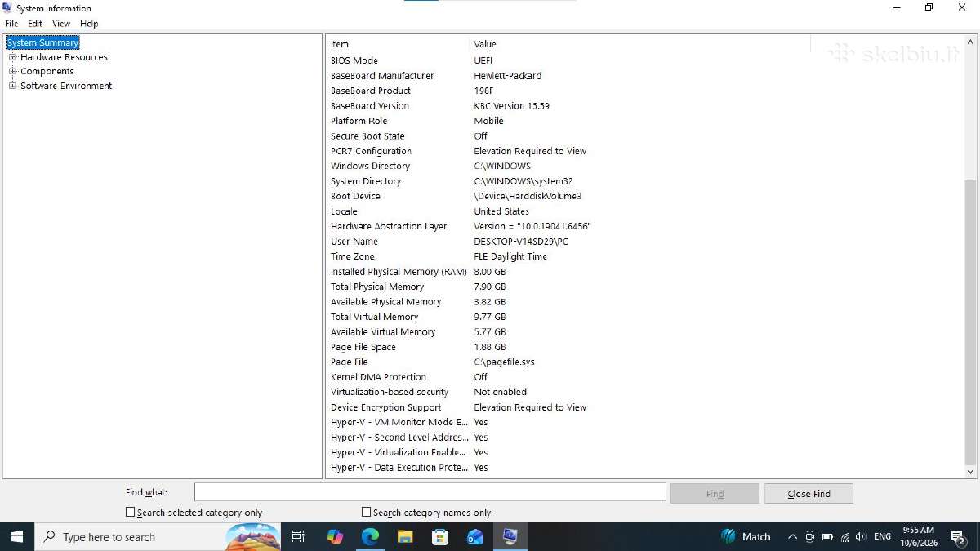980x551 pixels.
Task: Open the File menu
Action: coord(11,24)
